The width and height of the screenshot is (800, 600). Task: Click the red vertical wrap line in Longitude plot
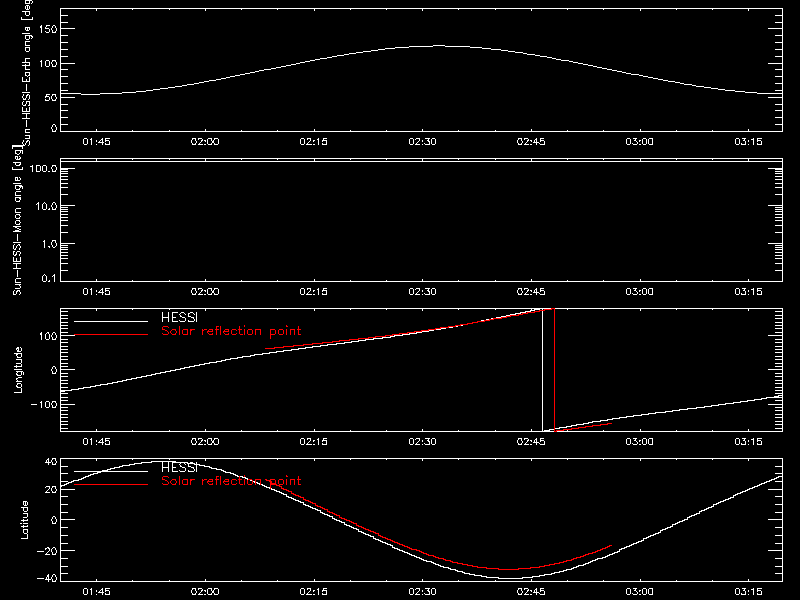click(x=554, y=370)
